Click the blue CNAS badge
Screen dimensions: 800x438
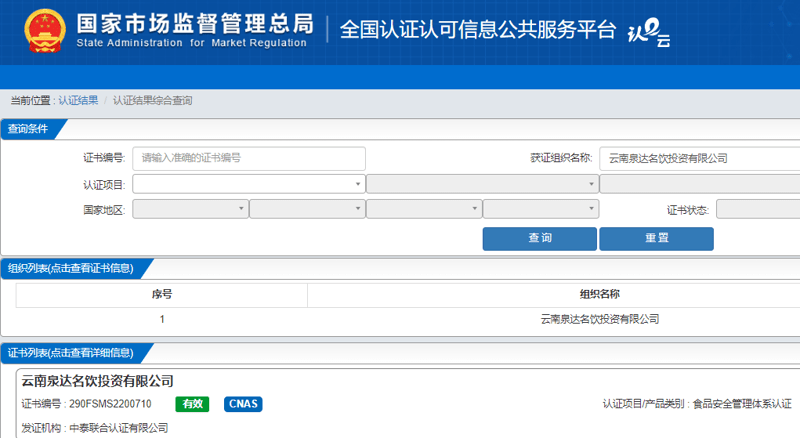[x=243, y=404]
